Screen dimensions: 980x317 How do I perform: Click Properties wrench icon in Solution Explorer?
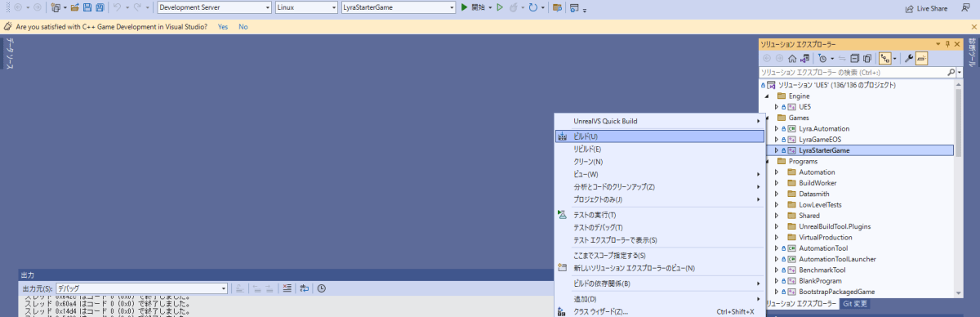pos(909,59)
